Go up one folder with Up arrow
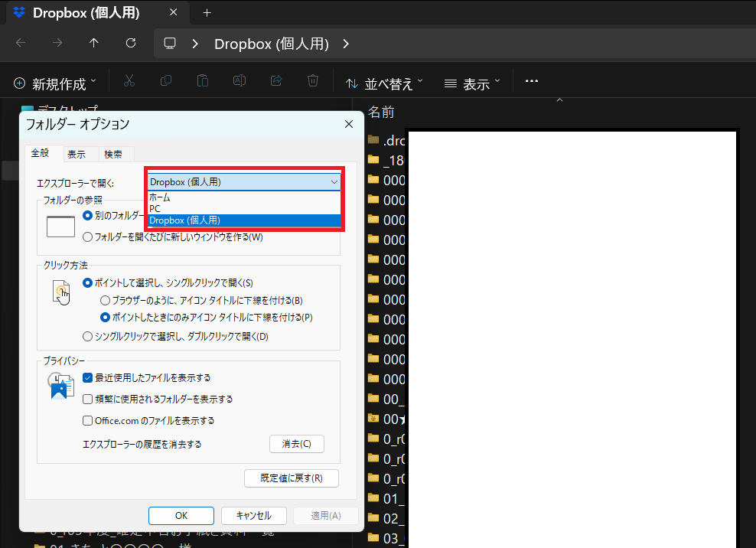The height and width of the screenshot is (548, 756). click(x=94, y=43)
